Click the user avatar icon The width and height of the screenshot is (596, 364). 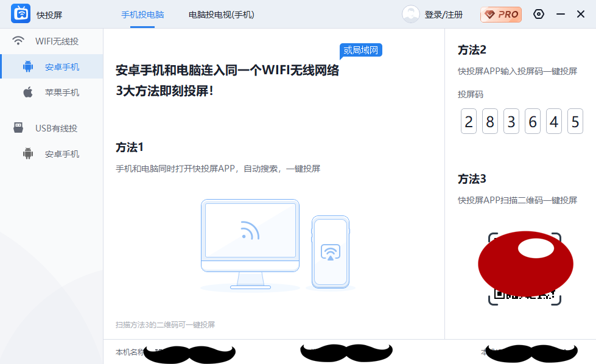click(x=411, y=14)
